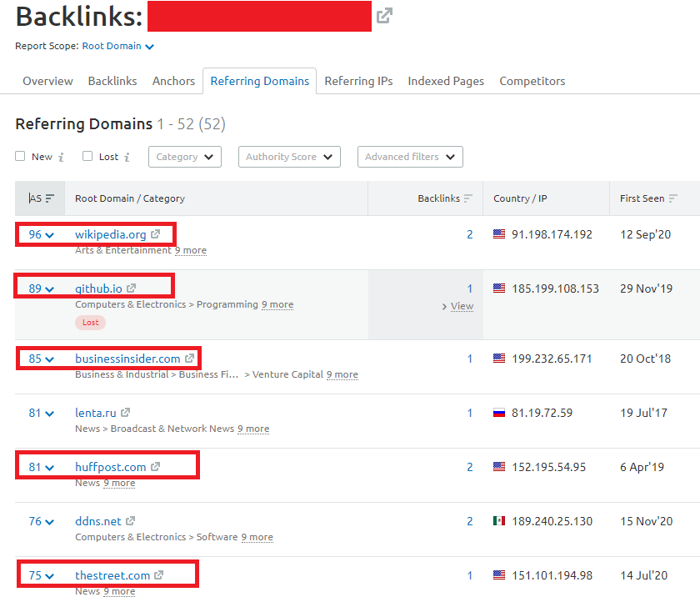Show 9 more categories for lenta.ru
The height and width of the screenshot is (597, 700).
pos(253,429)
